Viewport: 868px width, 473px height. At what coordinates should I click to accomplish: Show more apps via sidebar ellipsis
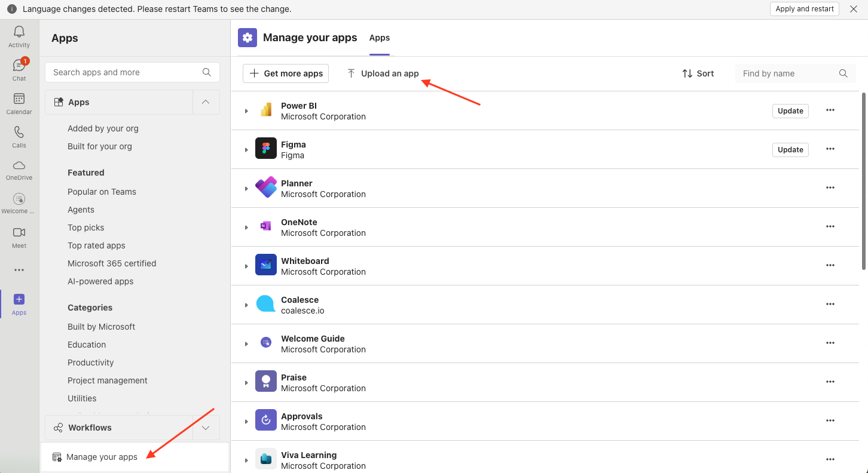click(19, 270)
